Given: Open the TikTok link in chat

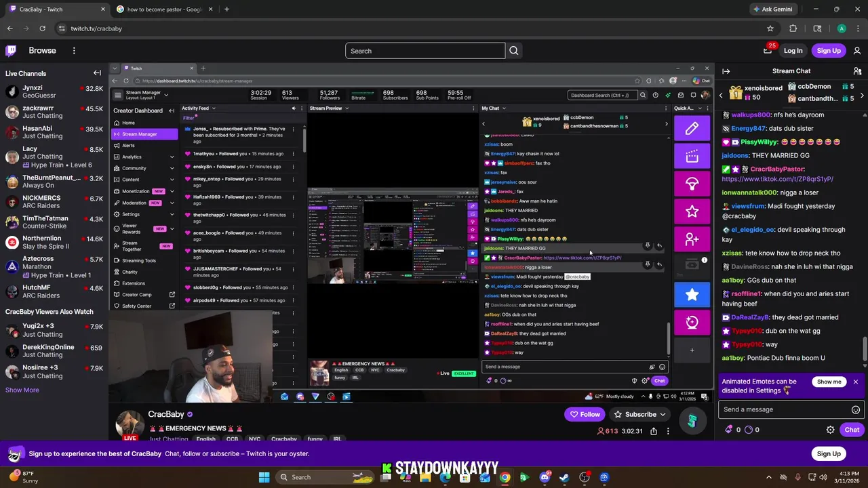Looking at the screenshot, I should (777, 179).
